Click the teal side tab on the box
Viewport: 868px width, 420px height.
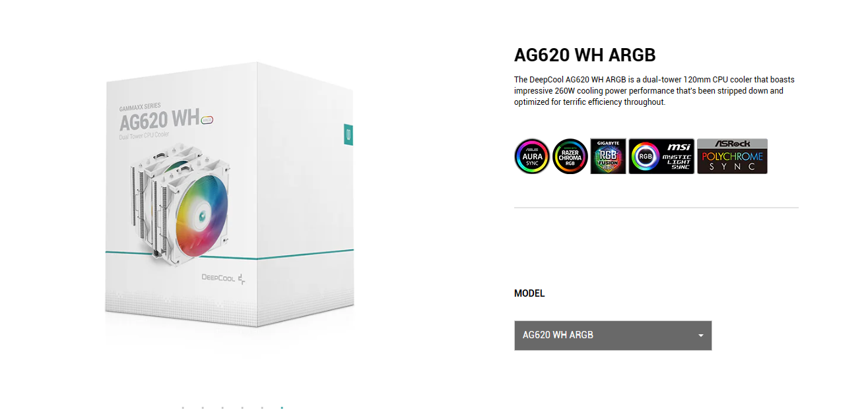tap(349, 135)
